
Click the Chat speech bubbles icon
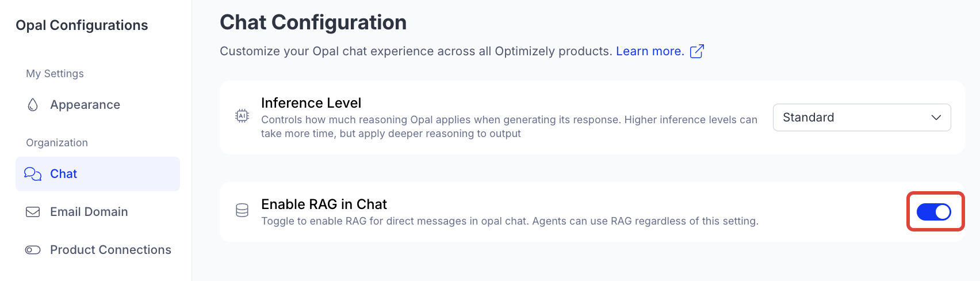[33, 174]
